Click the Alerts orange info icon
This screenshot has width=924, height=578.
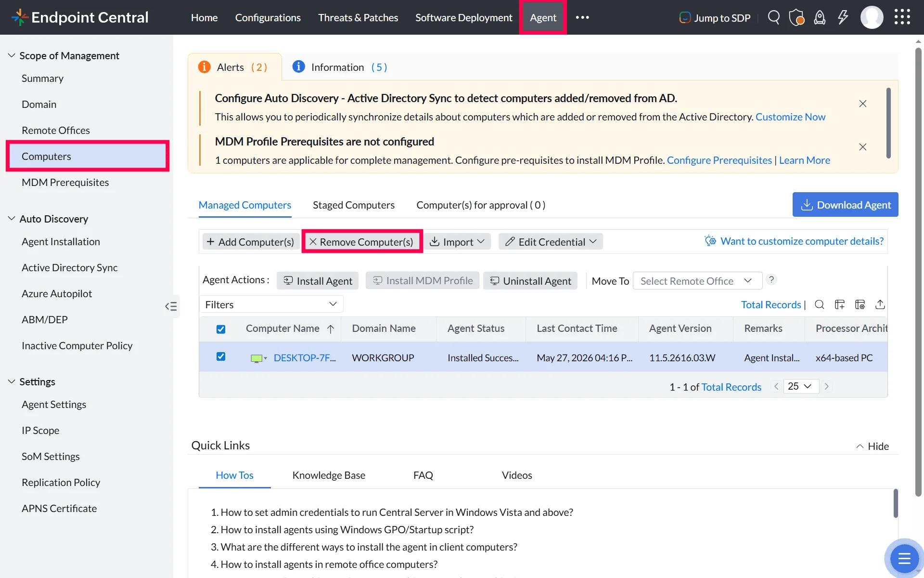point(205,67)
